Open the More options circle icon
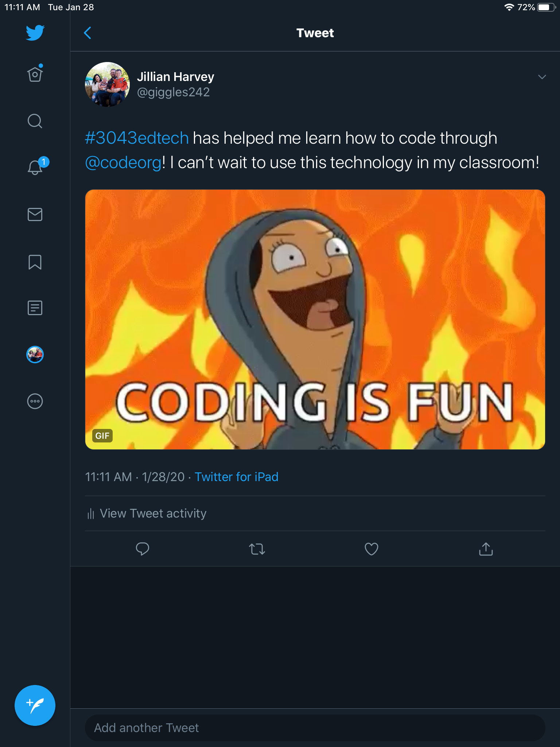Image resolution: width=560 pixels, height=747 pixels. (35, 401)
